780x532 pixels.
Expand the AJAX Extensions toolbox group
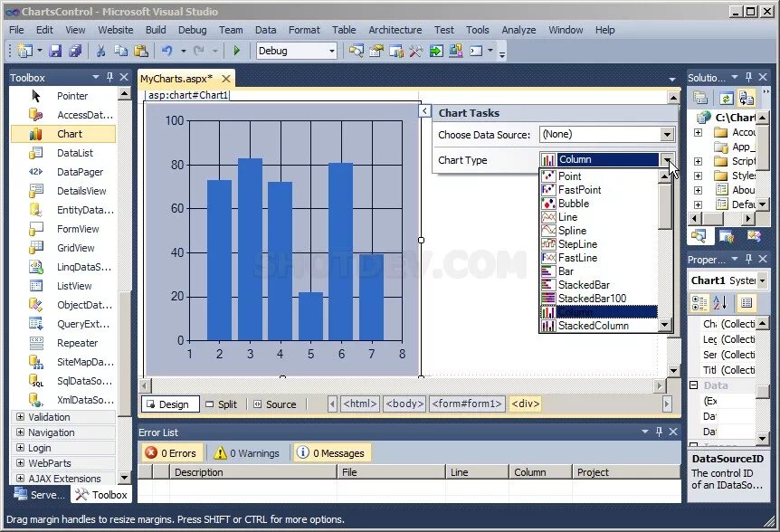[x=21, y=479]
